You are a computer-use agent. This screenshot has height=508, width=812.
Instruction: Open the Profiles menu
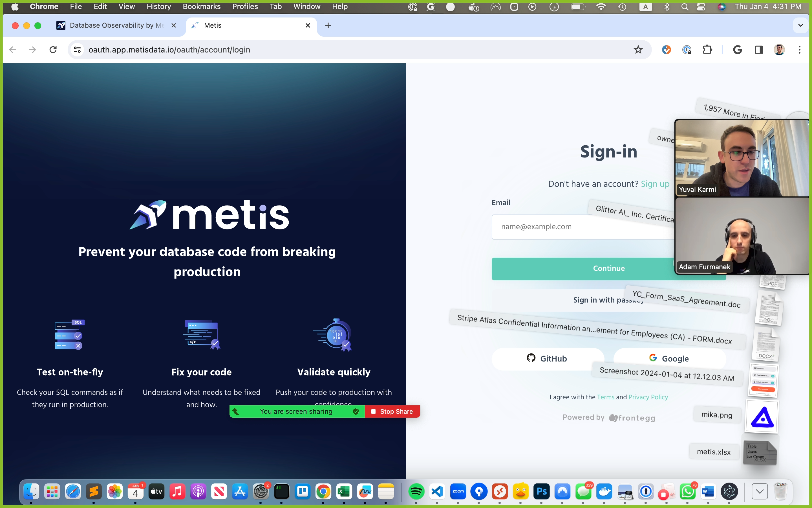tap(245, 7)
